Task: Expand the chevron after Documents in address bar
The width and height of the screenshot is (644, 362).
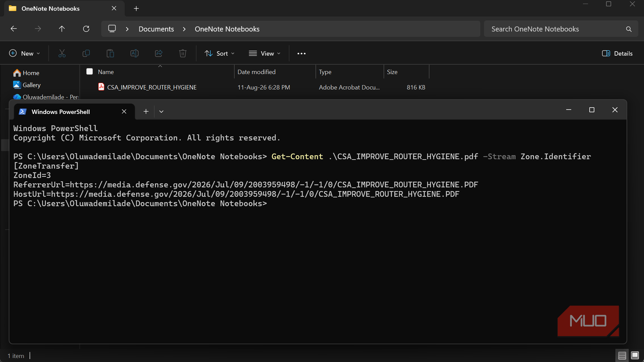Action: (184, 29)
